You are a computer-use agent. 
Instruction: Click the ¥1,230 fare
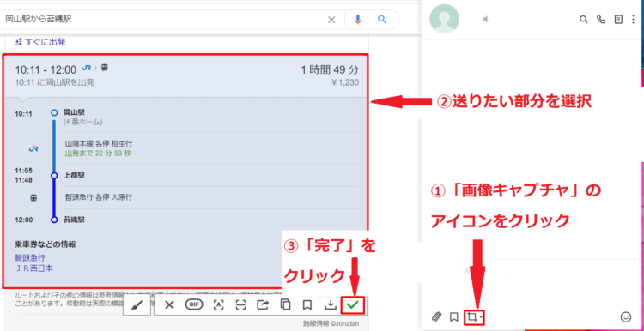[x=345, y=82]
